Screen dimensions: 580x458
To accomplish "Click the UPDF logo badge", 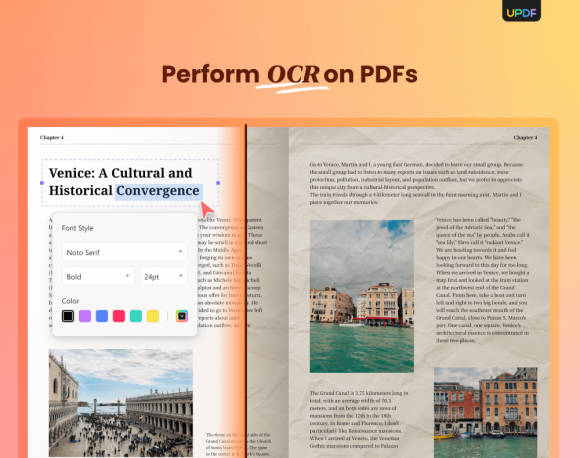I will coord(522,11).
